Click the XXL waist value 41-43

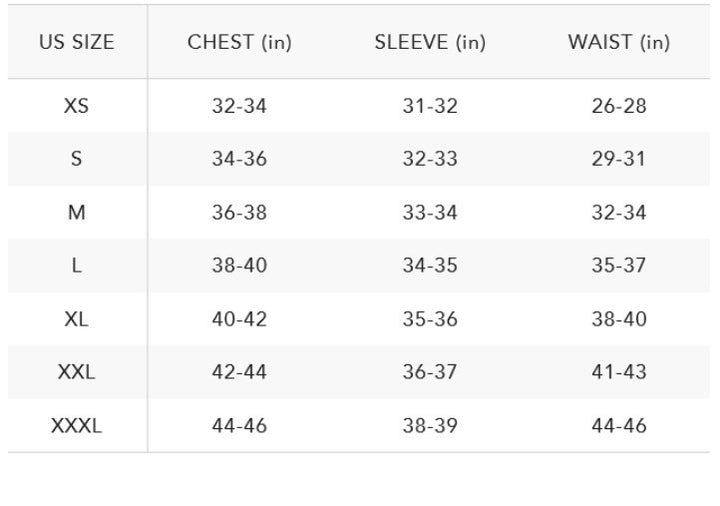(619, 372)
